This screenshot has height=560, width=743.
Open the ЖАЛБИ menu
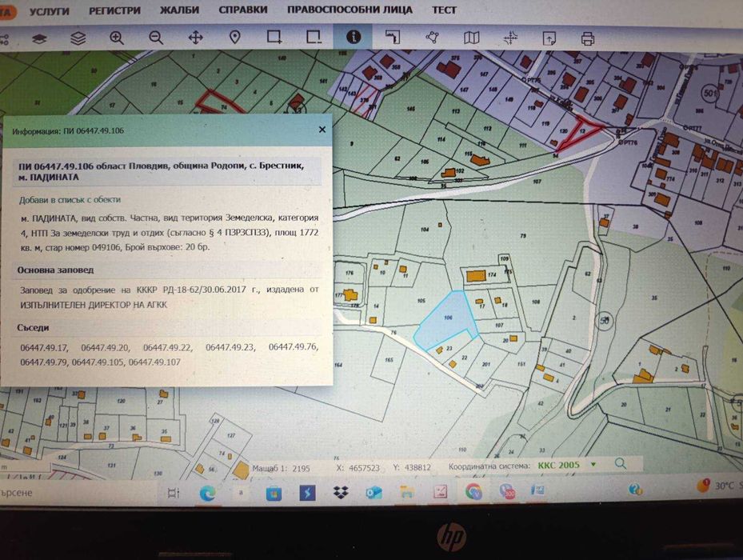coord(179,10)
